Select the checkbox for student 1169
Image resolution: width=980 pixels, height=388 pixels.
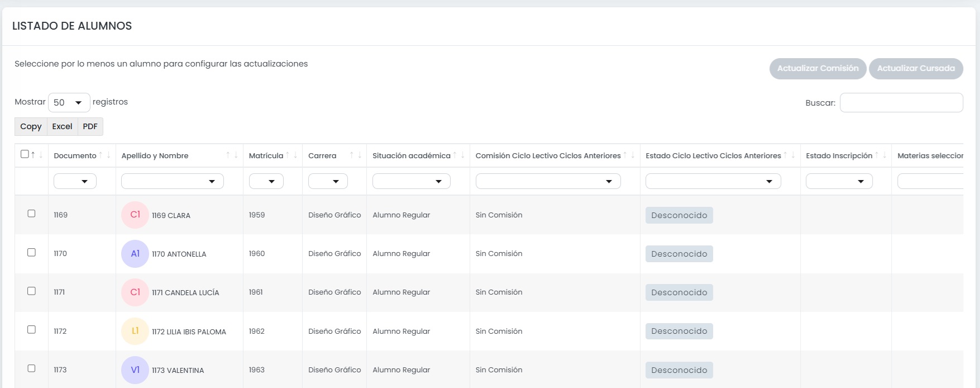click(31, 214)
